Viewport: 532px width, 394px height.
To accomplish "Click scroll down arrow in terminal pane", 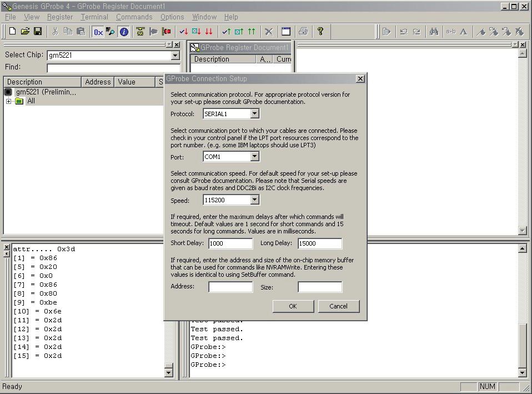I will click(x=523, y=373).
